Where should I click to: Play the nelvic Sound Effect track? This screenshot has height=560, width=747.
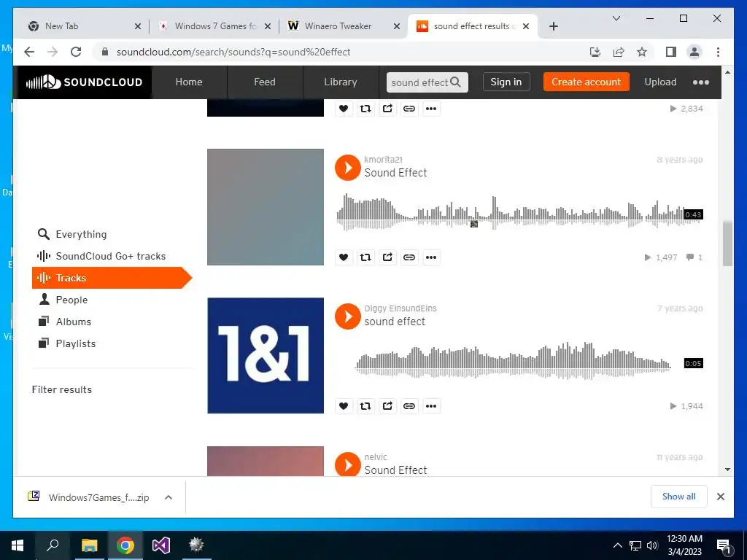[x=347, y=464]
